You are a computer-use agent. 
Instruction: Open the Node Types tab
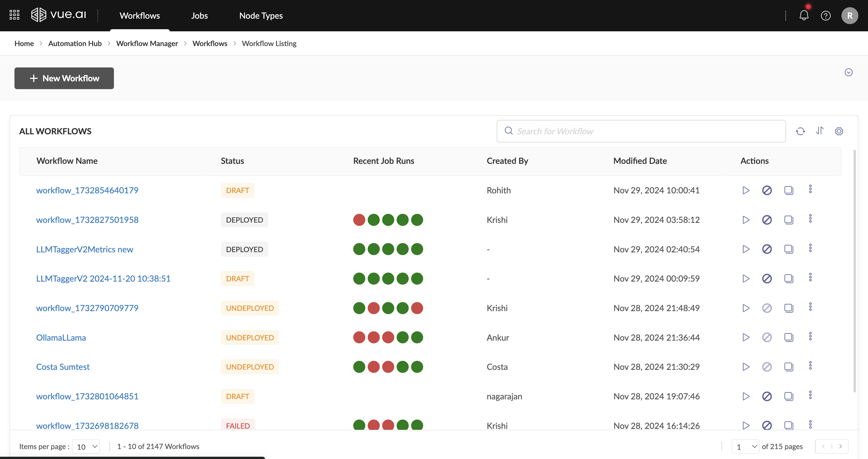point(261,15)
